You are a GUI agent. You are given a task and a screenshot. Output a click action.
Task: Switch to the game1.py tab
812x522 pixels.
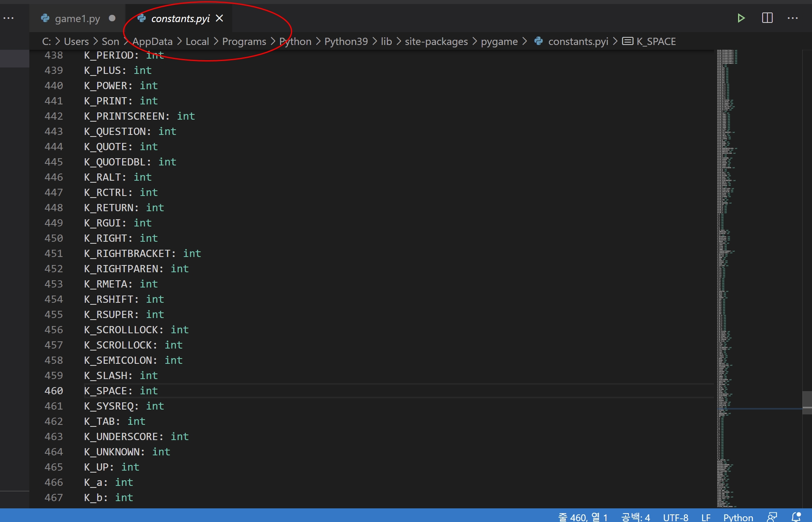tap(77, 18)
